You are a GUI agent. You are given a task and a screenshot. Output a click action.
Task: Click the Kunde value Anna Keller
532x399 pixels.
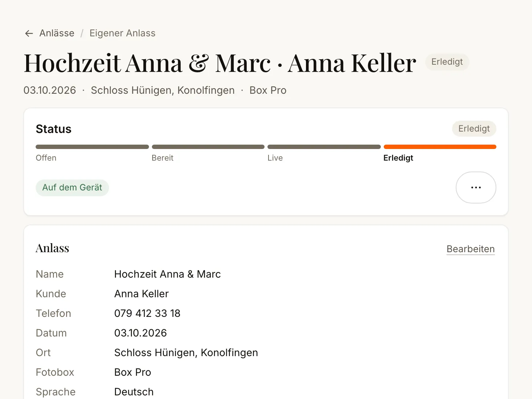click(x=141, y=294)
